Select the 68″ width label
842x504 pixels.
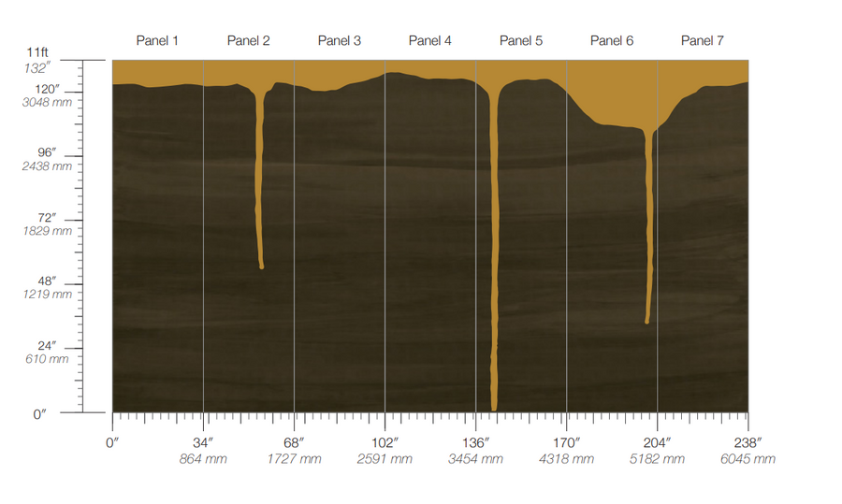coord(294,443)
